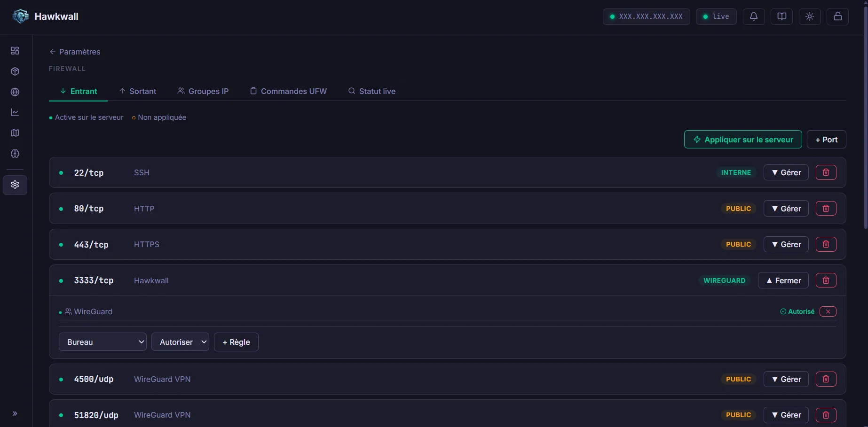Open the brain icon in sidebar

(x=15, y=154)
